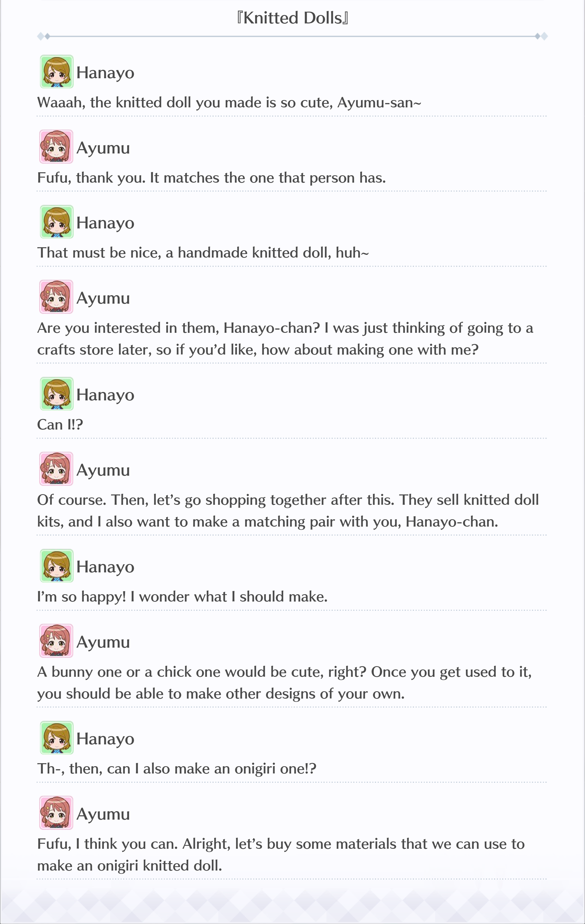Screen dimensions: 585x924
Task: Click Ayumu's avatar above "Fufu, thank you" line
Action: click(x=56, y=147)
